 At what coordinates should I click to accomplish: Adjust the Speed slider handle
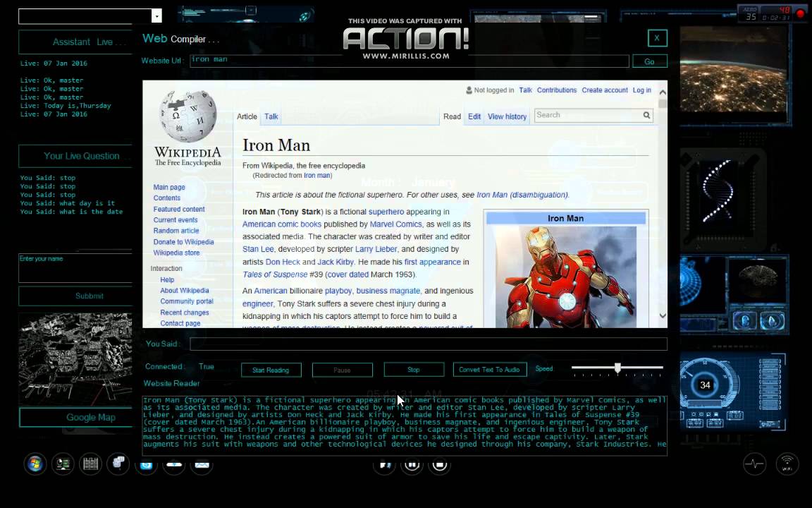pos(617,368)
